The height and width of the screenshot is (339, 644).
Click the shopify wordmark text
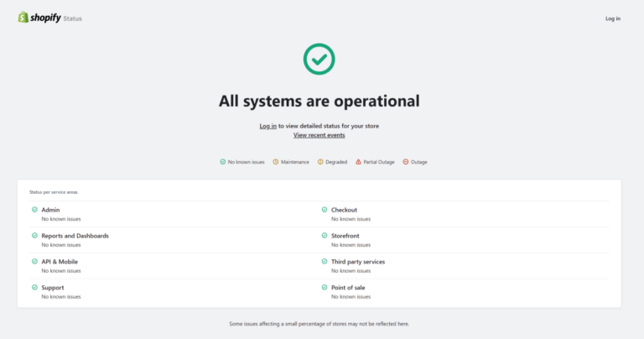click(45, 18)
